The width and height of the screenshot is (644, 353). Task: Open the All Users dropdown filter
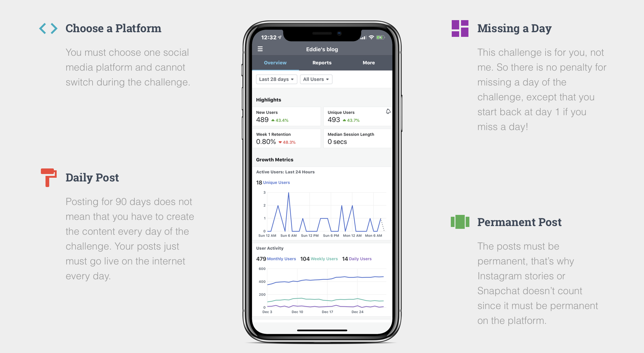pyautogui.click(x=315, y=79)
